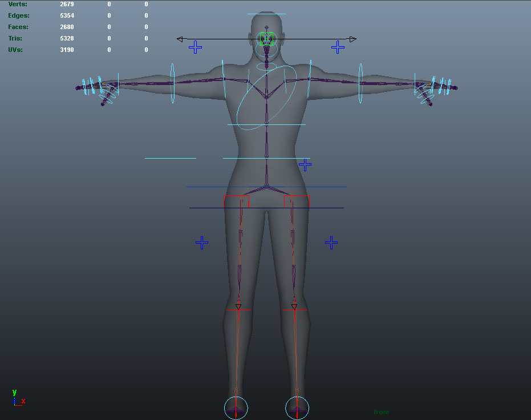Click the green square face control

pos(266,39)
